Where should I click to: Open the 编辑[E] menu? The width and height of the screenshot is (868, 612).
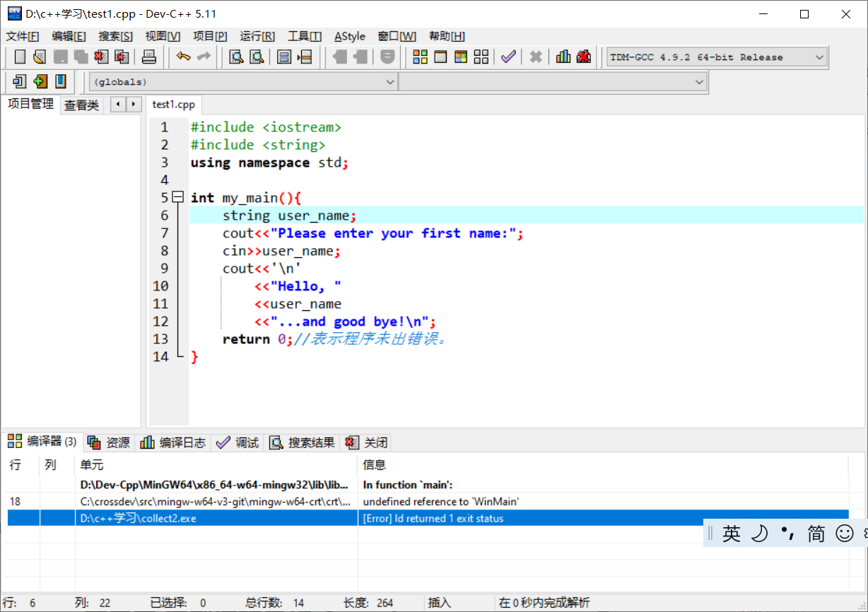69,37
